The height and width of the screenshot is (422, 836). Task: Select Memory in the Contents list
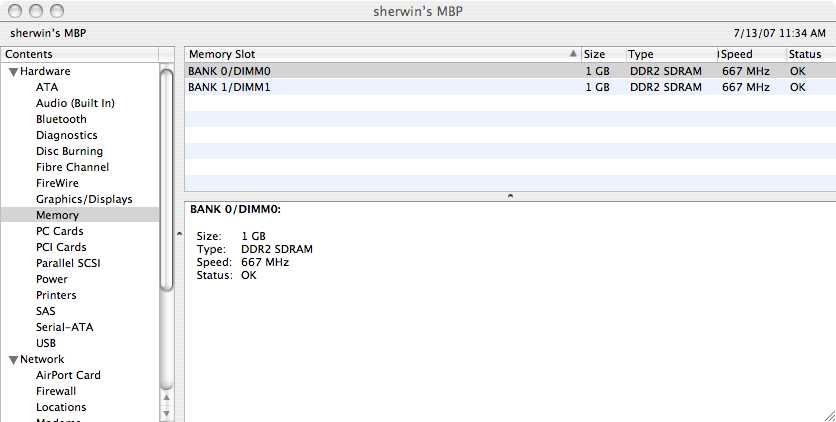(x=57, y=215)
